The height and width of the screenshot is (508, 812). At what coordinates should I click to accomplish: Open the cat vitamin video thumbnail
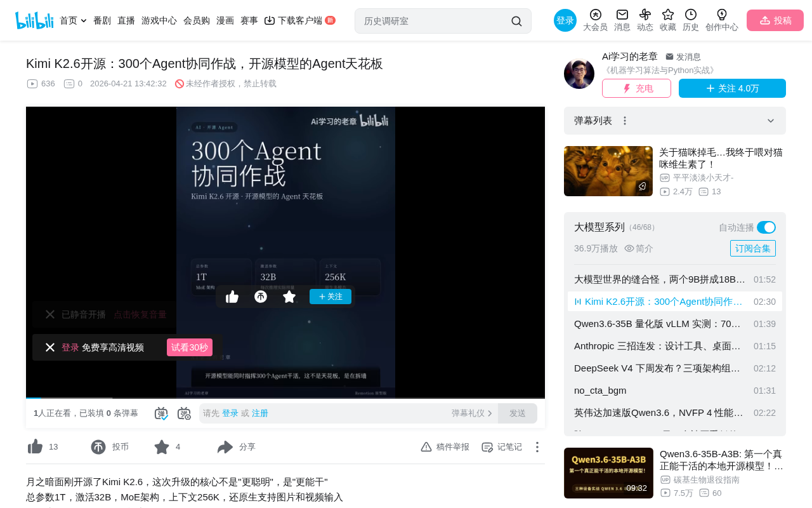click(608, 171)
